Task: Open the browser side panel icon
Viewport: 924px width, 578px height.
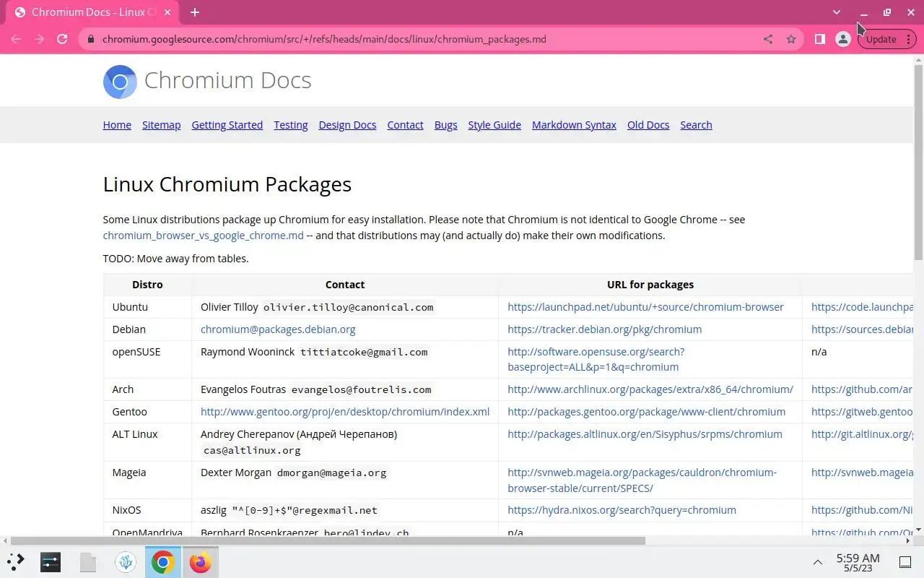Action: (x=819, y=39)
